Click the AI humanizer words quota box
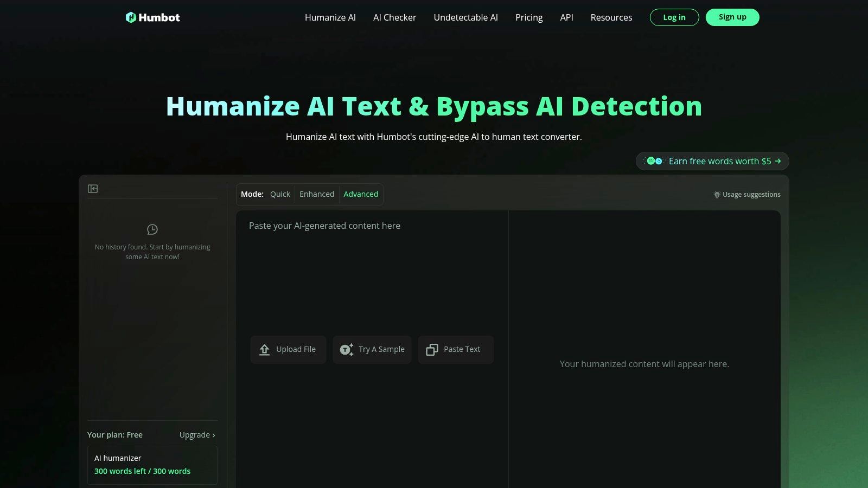Viewport: 868px width, 488px height. pos(152,465)
